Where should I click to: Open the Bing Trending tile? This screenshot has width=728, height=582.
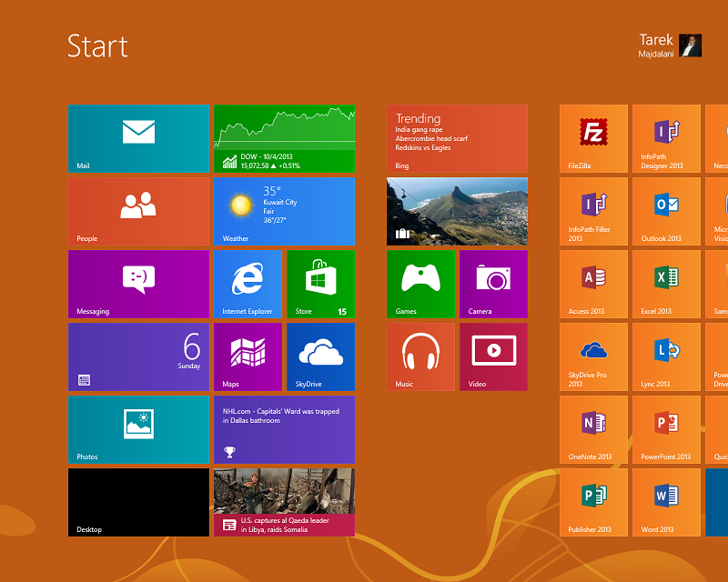pyautogui.click(x=457, y=138)
